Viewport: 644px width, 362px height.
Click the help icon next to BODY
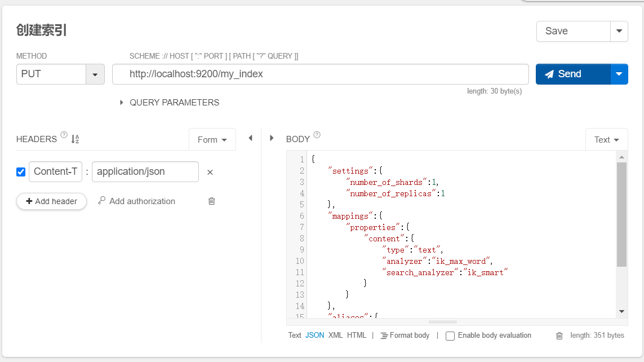point(317,135)
